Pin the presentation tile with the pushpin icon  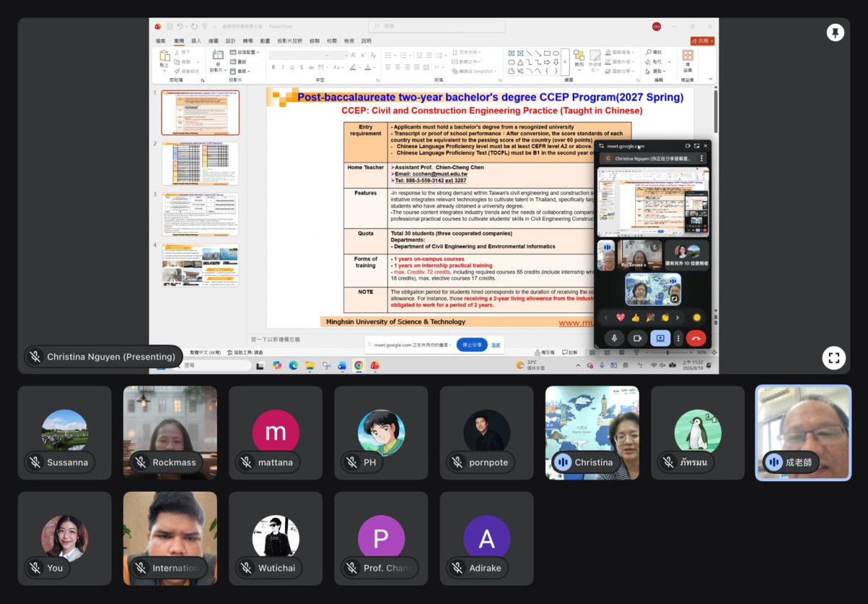835,33
